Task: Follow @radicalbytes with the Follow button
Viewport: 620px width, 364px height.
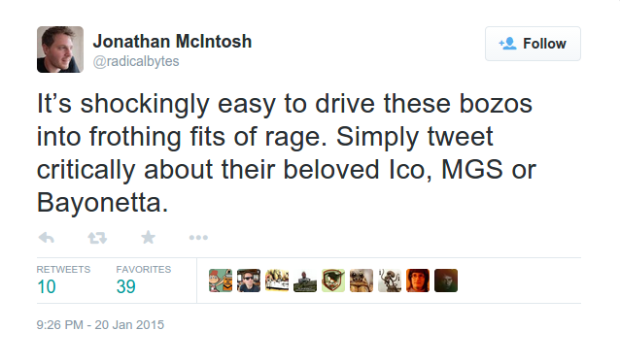Action: tap(533, 44)
